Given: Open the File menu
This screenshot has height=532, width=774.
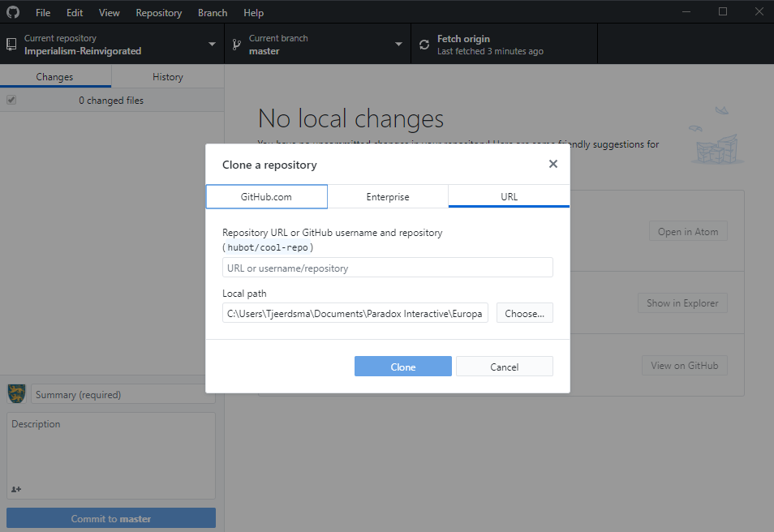Looking at the screenshot, I should tap(43, 13).
